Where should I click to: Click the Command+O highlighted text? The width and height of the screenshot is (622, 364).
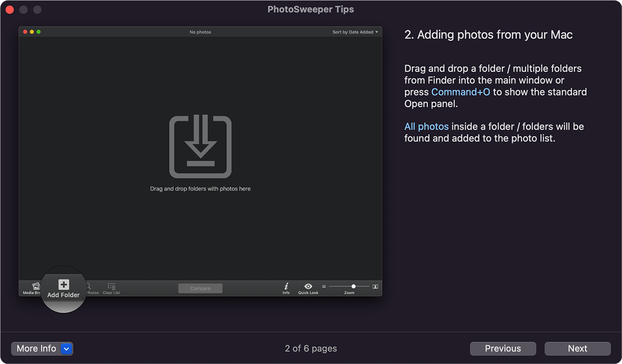coord(460,92)
